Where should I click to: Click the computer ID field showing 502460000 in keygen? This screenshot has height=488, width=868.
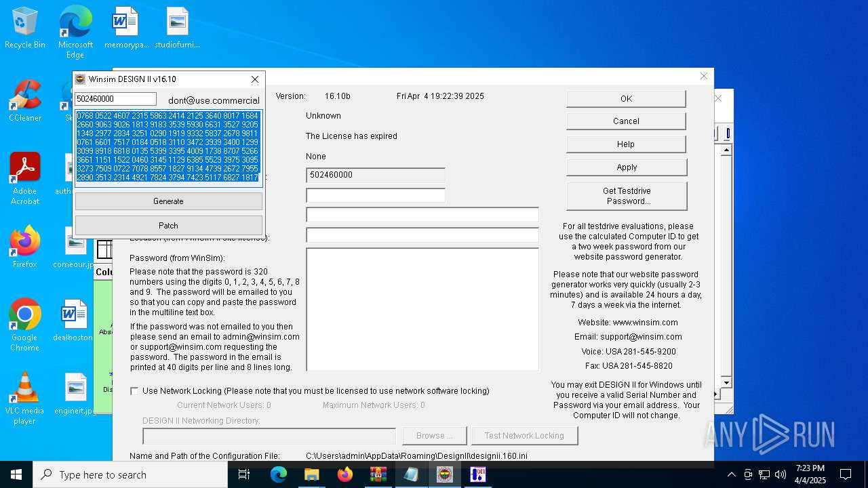pos(115,99)
